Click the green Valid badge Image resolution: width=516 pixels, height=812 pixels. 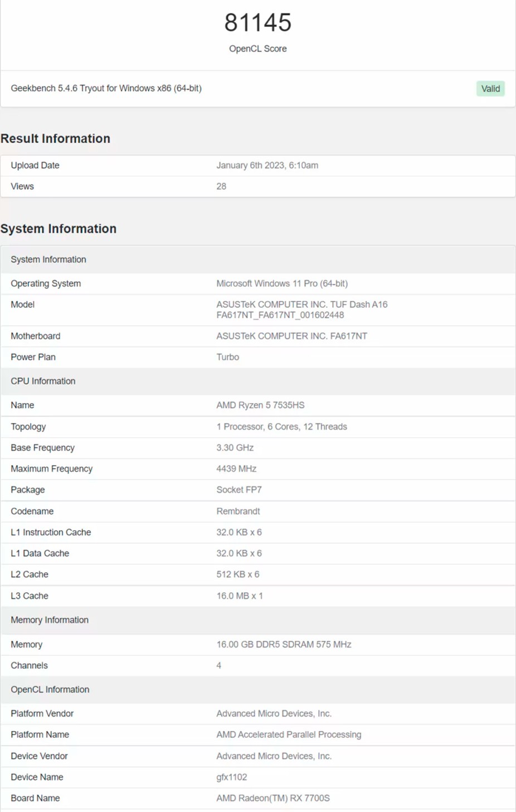[490, 89]
